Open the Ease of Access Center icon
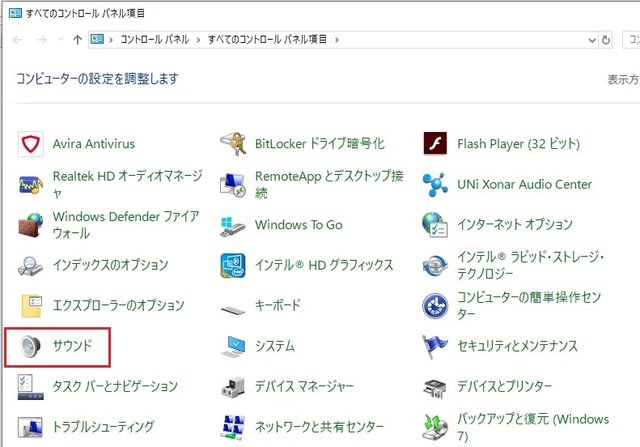The height and width of the screenshot is (447, 640). click(x=435, y=306)
